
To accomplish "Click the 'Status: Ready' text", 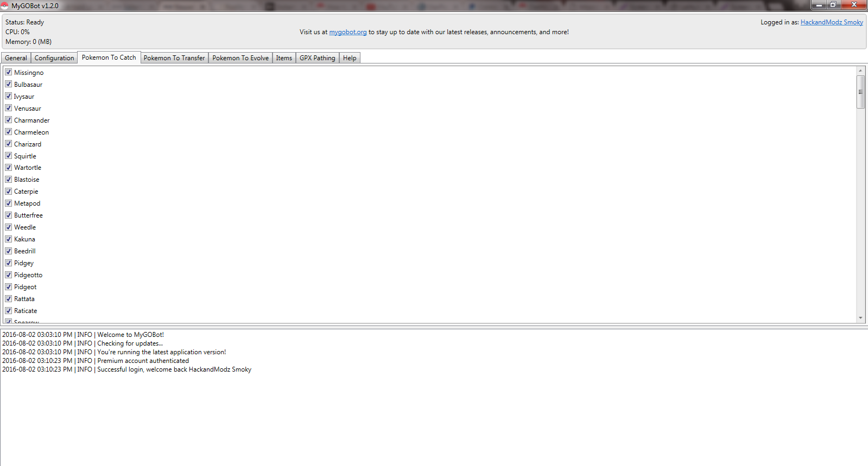I will pyautogui.click(x=24, y=22).
